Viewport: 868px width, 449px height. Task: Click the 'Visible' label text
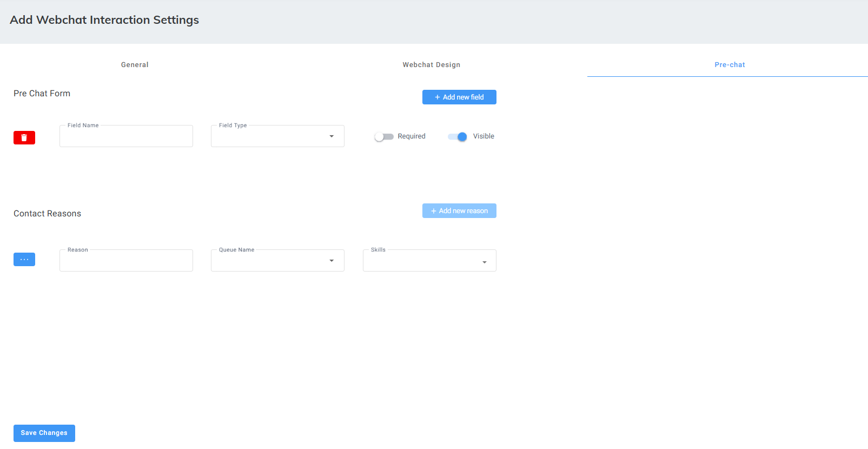coord(483,136)
